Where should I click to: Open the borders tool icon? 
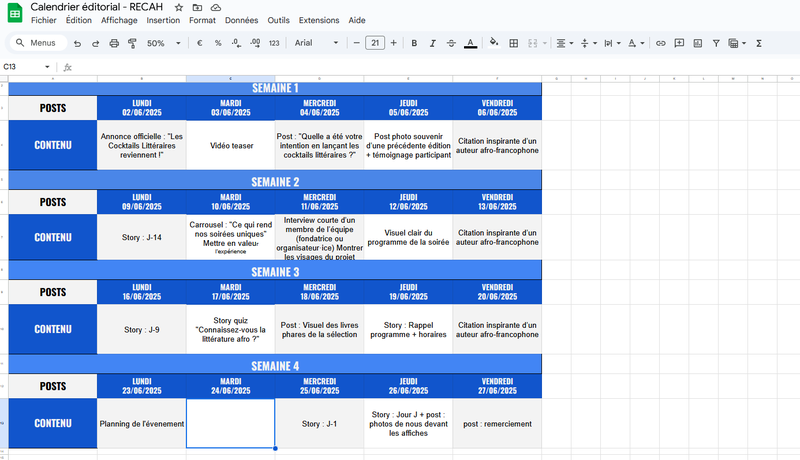tap(514, 43)
